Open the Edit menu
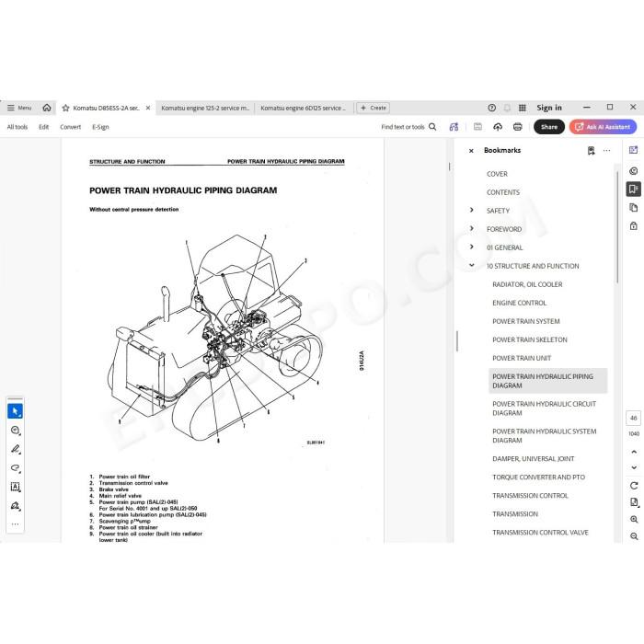The image size is (644, 644). (43, 127)
